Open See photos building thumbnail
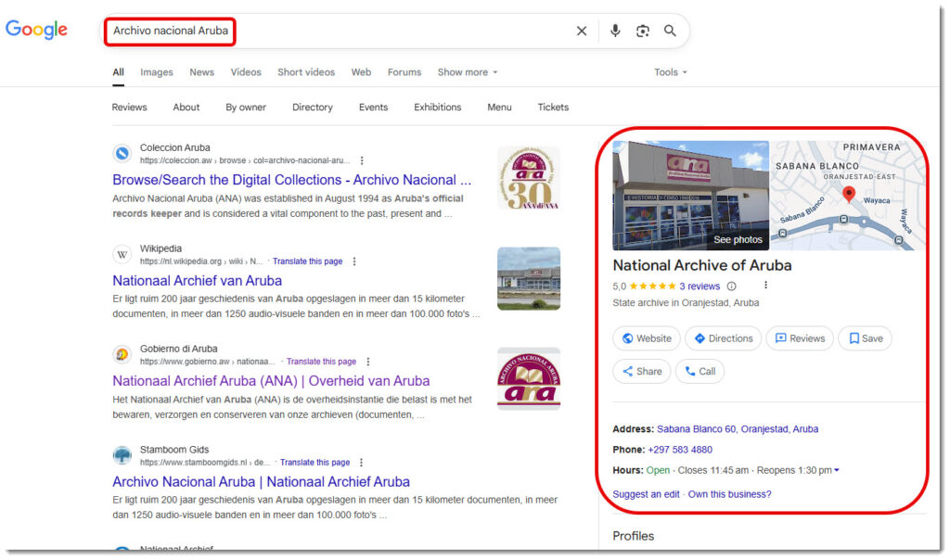The height and width of the screenshot is (560, 950). pos(690,196)
